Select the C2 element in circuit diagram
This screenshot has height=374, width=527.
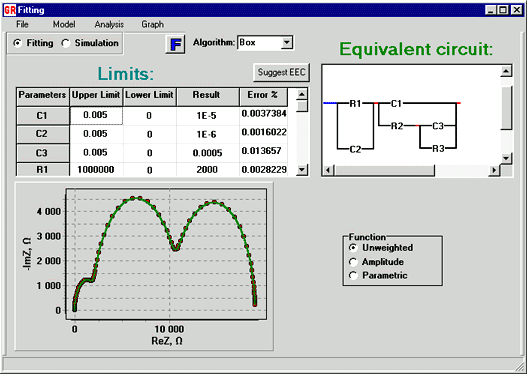tap(355, 149)
